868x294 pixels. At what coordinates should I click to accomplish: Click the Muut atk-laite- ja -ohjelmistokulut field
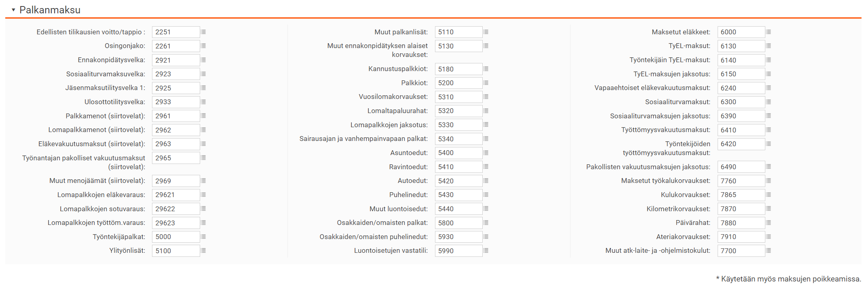coord(741,251)
